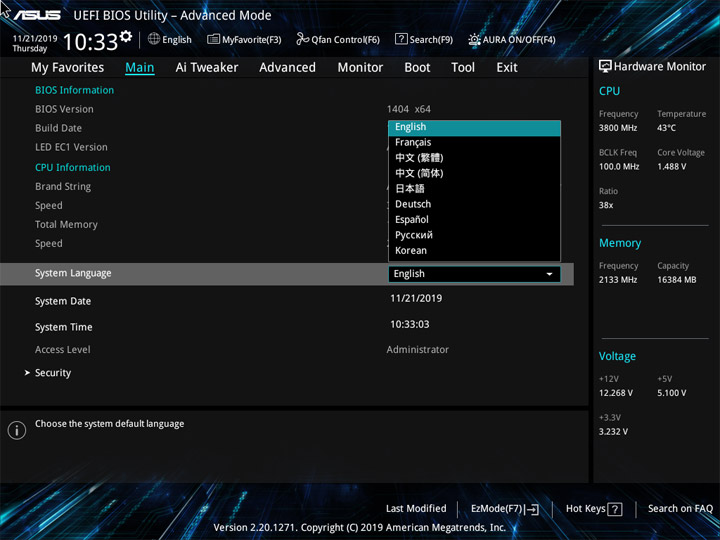Click the Brand String label
Screen dimensions: 720x540
(x=63, y=187)
